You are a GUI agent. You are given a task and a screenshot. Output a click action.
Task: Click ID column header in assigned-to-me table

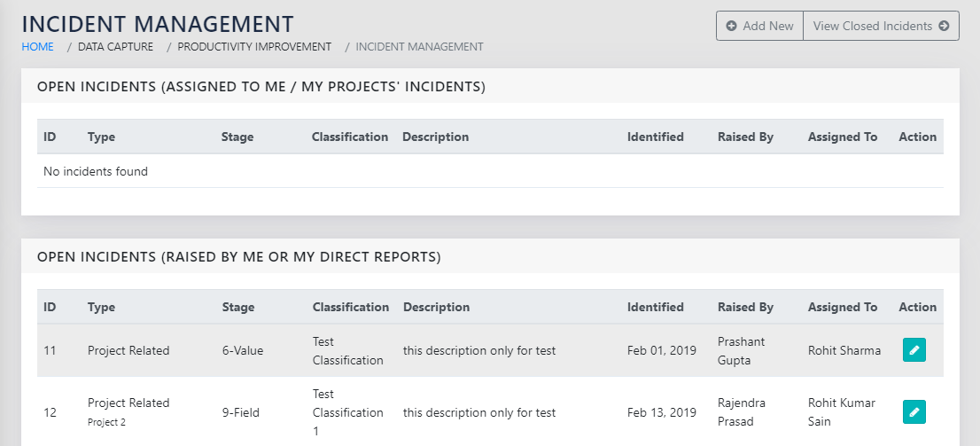[50, 137]
